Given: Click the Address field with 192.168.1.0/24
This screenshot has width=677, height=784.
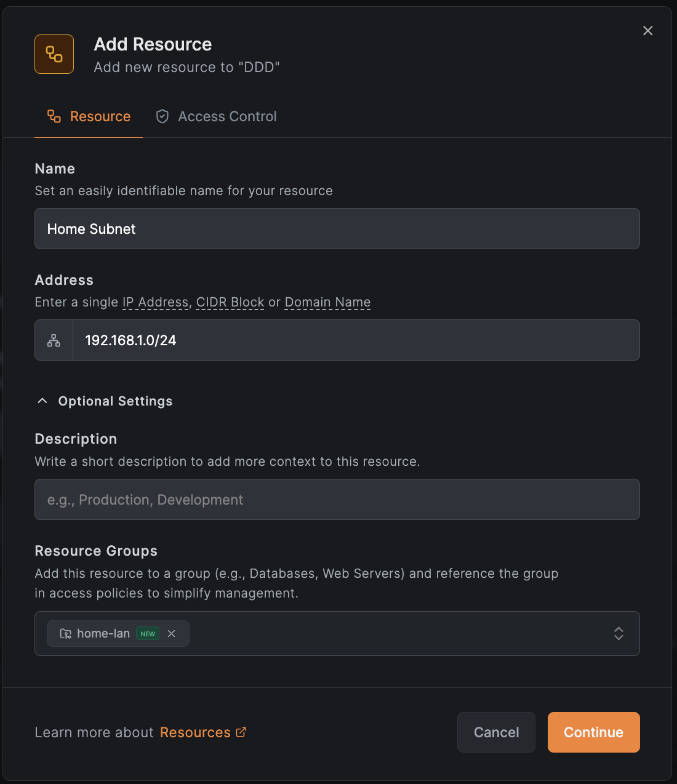Looking at the screenshot, I should click(356, 340).
